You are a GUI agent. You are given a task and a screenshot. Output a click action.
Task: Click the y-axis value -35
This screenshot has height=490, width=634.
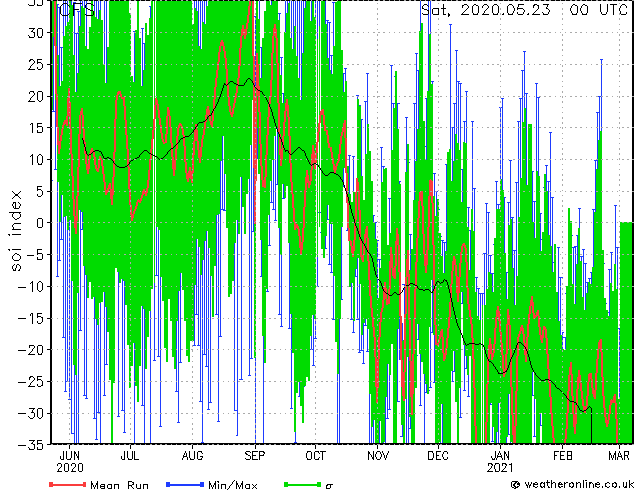click(x=31, y=445)
